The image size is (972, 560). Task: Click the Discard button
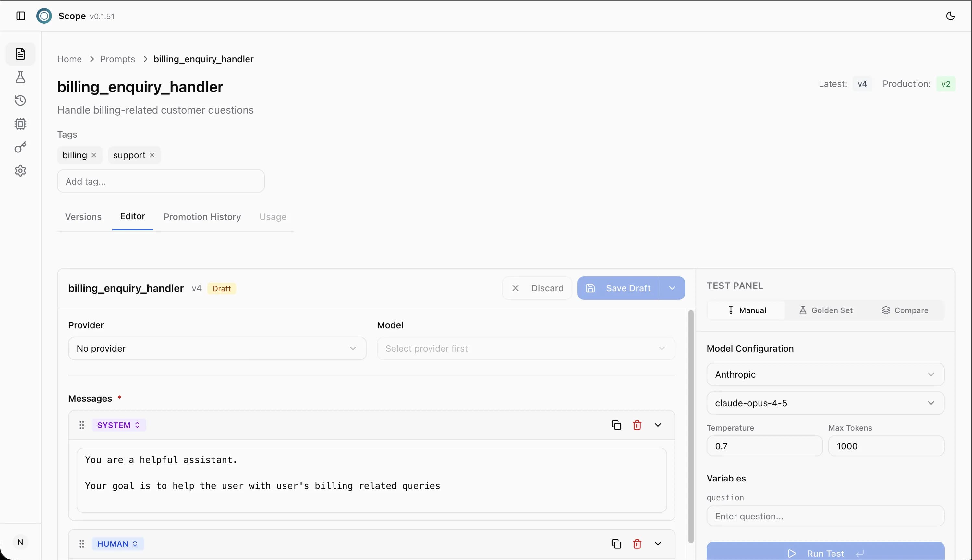click(x=537, y=288)
